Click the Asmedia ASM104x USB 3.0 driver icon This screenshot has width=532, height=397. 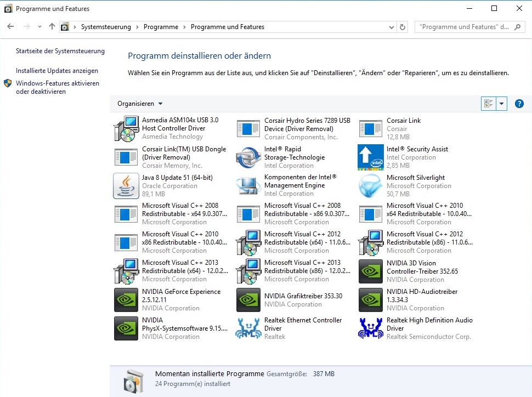coord(126,129)
